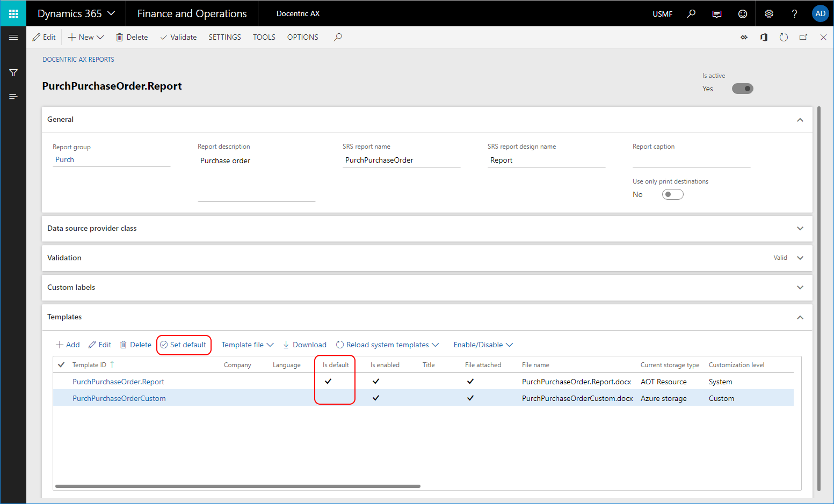
Task: Open the global search magnifier in header
Action: point(691,13)
